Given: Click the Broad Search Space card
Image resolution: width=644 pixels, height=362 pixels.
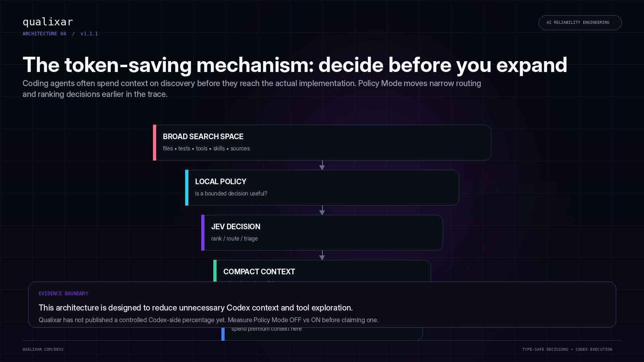Looking at the screenshot, I should (x=322, y=142).
